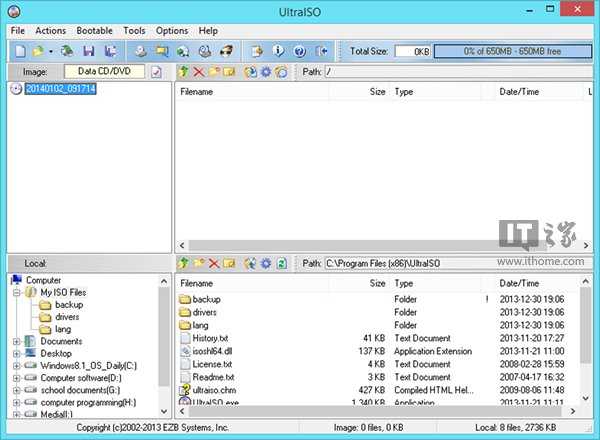Open the Options menu

coord(172,31)
